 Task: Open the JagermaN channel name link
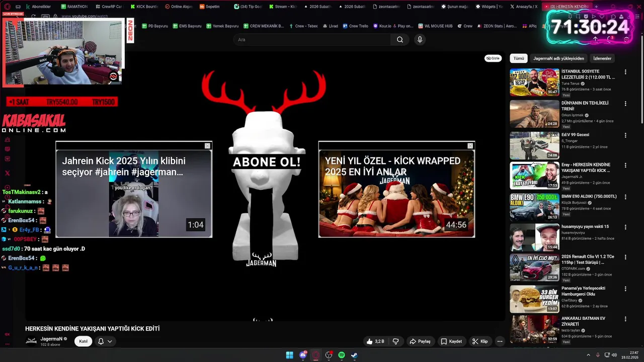click(x=51, y=339)
